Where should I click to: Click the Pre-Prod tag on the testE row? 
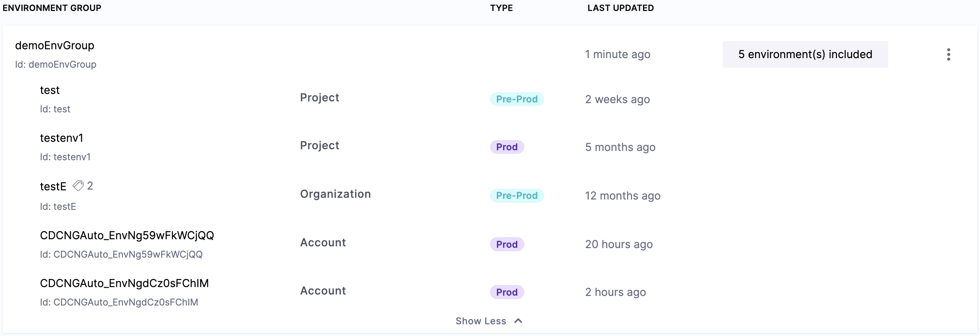coord(517,196)
